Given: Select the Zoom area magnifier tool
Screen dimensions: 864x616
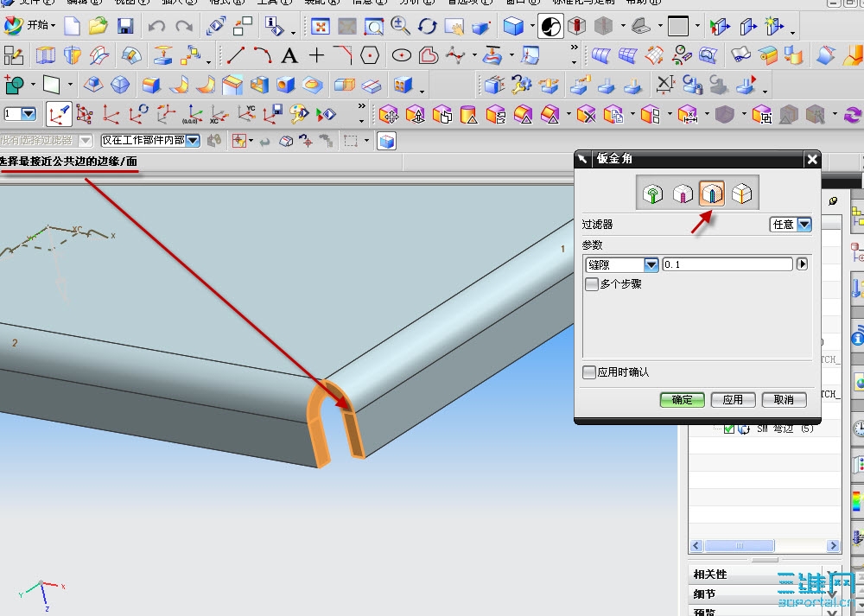Looking at the screenshot, I should pyautogui.click(x=373, y=26).
